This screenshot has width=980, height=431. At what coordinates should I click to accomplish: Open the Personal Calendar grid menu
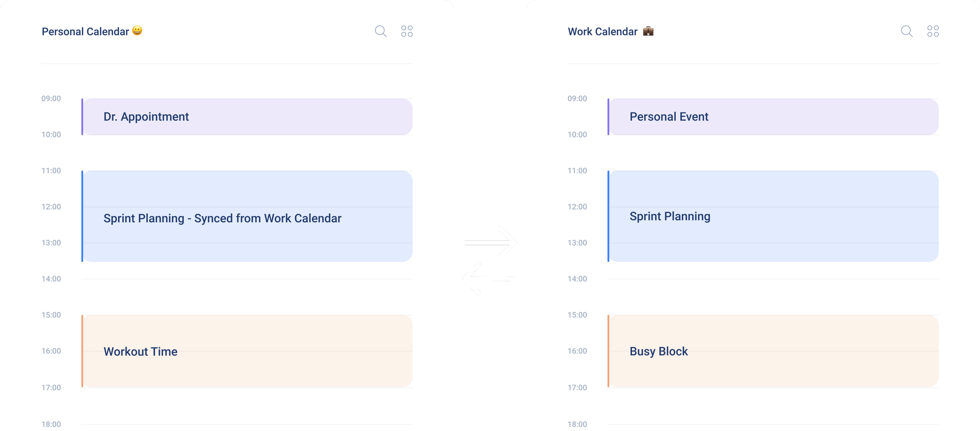pyautogui.click(x=406, y=31)
